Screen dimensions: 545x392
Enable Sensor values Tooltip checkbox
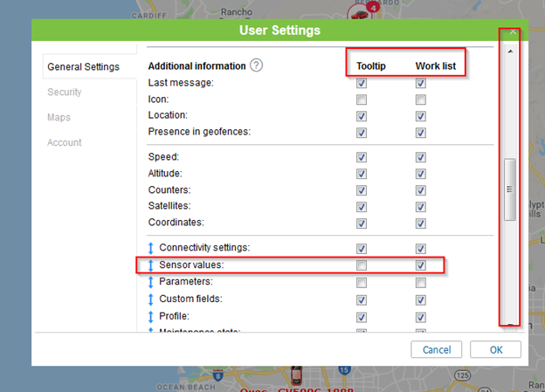click(x=362, y=265)
